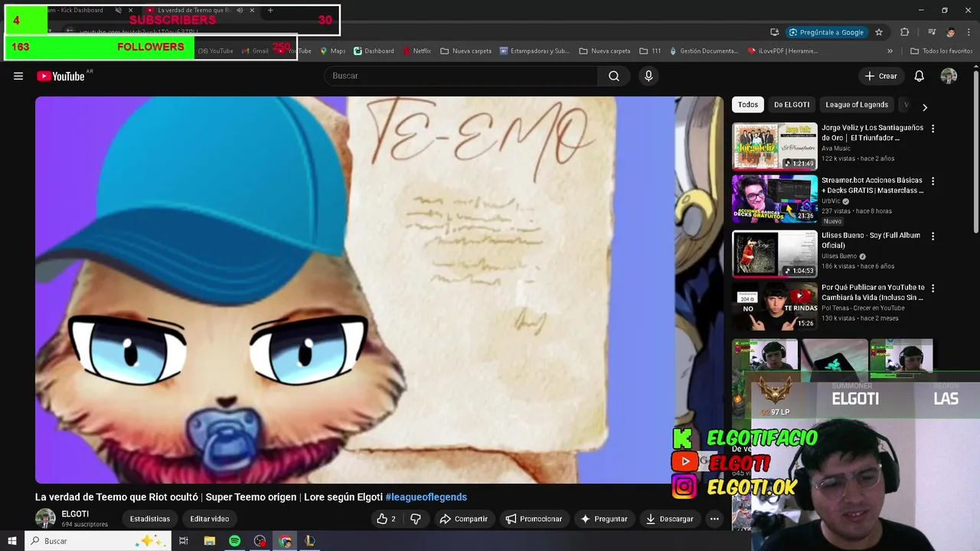Select the Todos filter chip
This screenshot has height=551, width=980.
(748, 105)
